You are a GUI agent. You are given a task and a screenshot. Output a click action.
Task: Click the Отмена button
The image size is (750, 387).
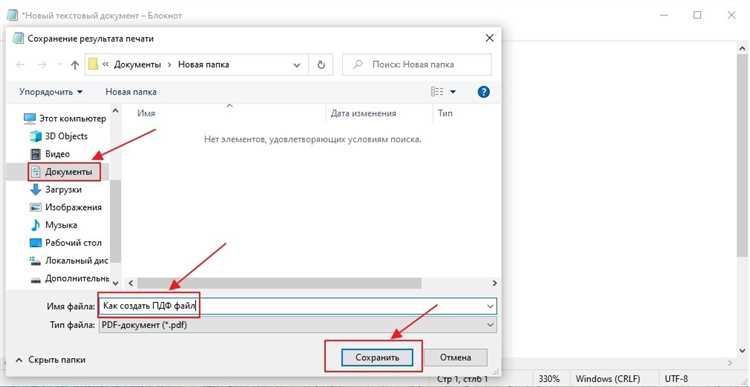click(456, 357)
